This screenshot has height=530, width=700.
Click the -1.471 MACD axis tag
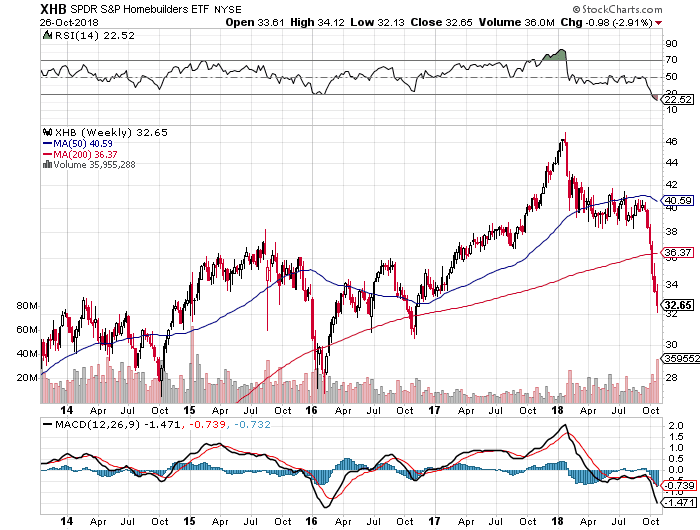pos(679,503)
